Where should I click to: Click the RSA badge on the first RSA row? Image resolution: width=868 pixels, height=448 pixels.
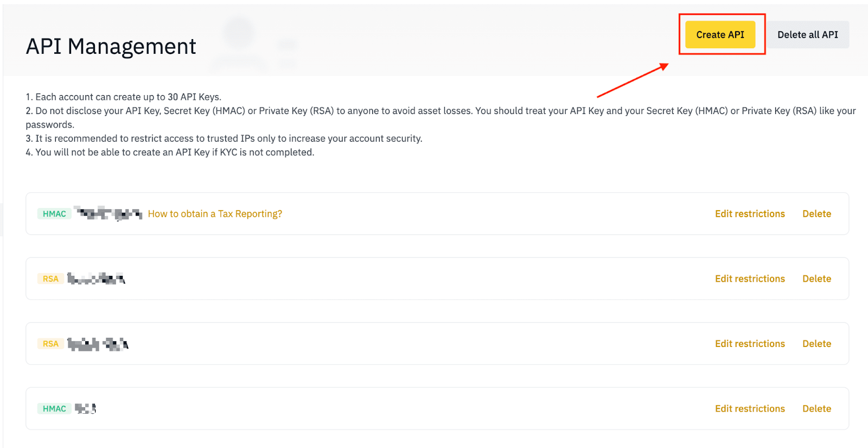[x=50, y=279]
